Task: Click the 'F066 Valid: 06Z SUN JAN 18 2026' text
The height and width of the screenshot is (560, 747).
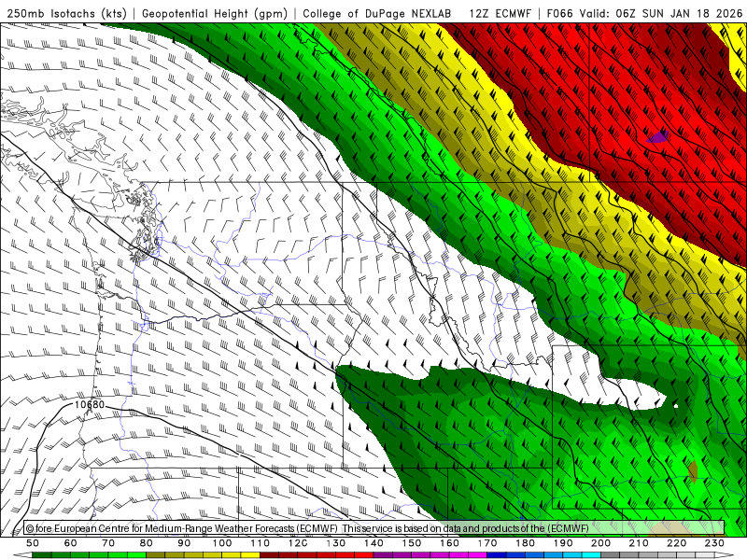Action: (x=644, y=13)
